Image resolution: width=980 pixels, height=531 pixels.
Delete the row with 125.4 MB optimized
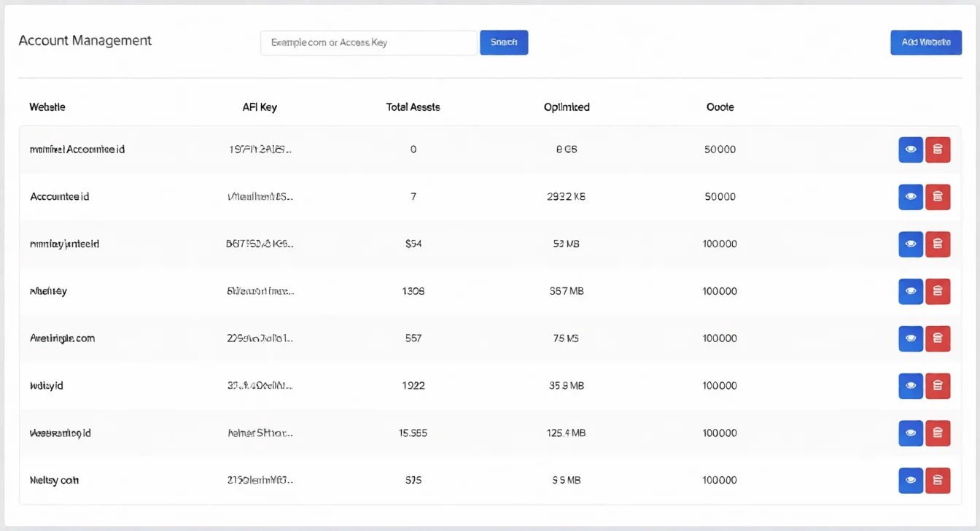coord(938,433)
